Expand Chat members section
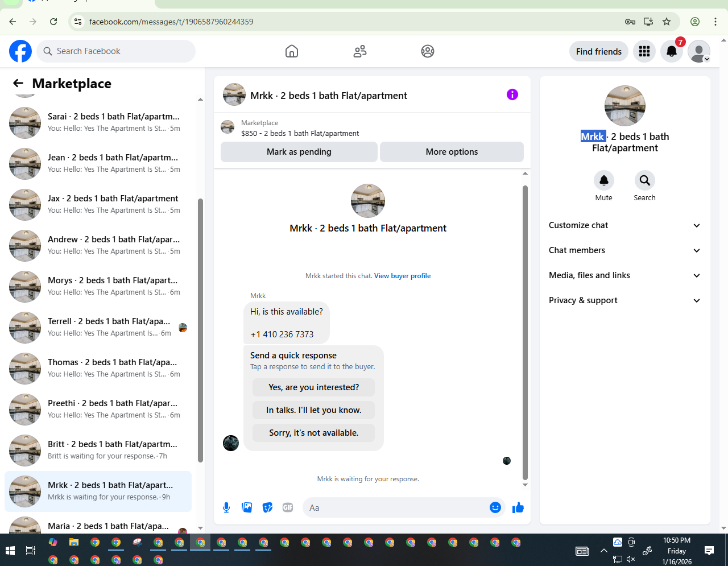This screenshot has height=566, width=728. [x=624, y=250]
